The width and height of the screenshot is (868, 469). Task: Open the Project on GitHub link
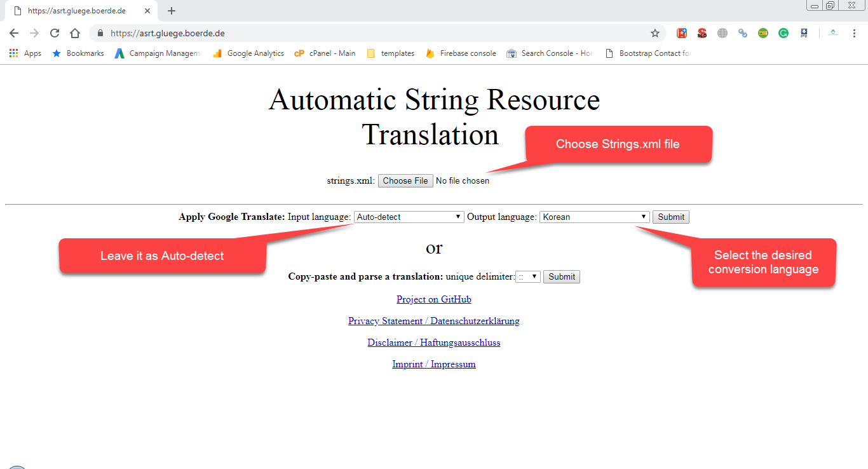434,299
